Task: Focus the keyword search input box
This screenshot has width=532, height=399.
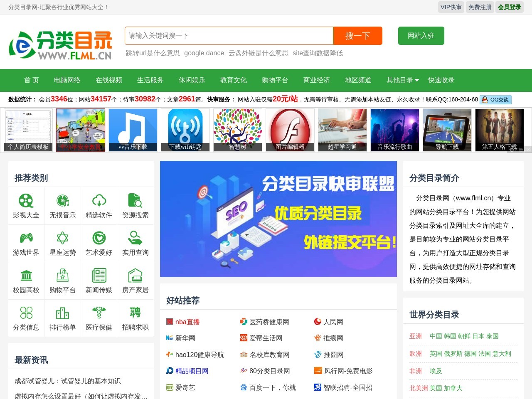Action: (229, 36)
